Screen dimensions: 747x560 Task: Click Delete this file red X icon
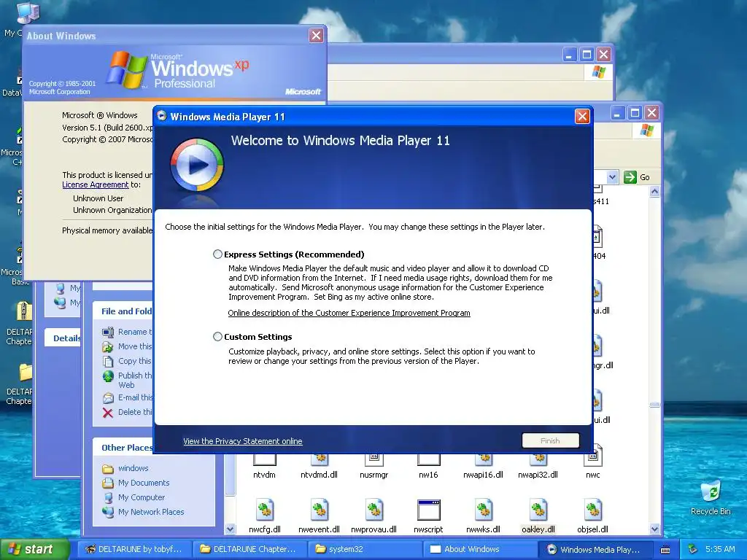tap(108, 413)
